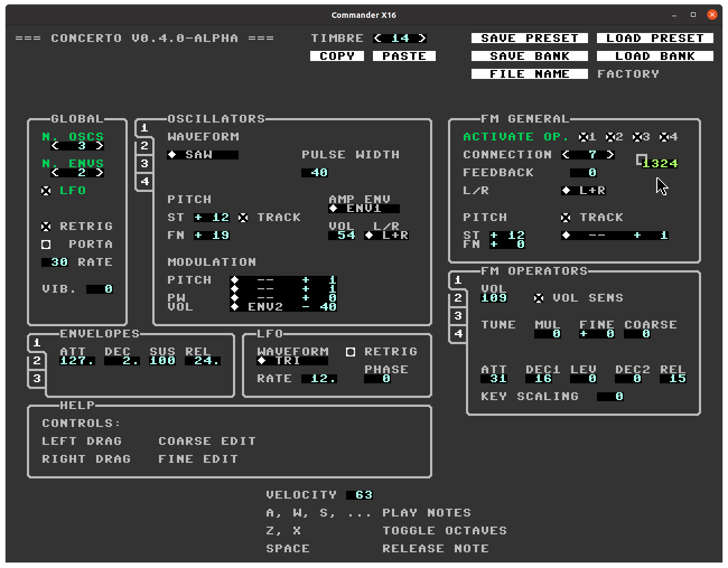This screenshot has height=568, width=728.
Task: Click VOL modulation depth value -40
Action: 319,307
